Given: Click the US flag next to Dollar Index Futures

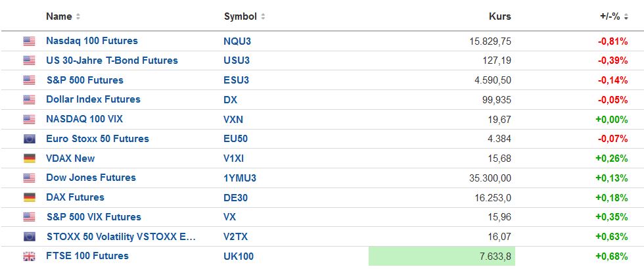Looking at the screenshot, I should 29,100.
